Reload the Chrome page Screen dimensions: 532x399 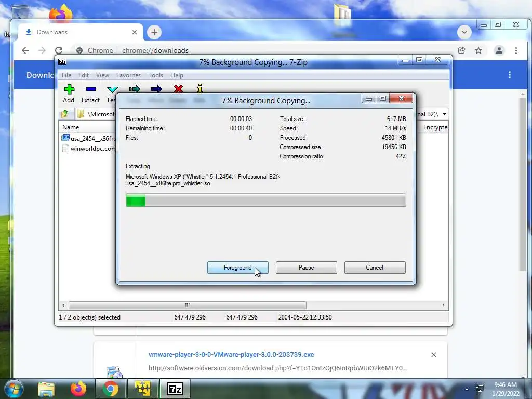(59, 50)
